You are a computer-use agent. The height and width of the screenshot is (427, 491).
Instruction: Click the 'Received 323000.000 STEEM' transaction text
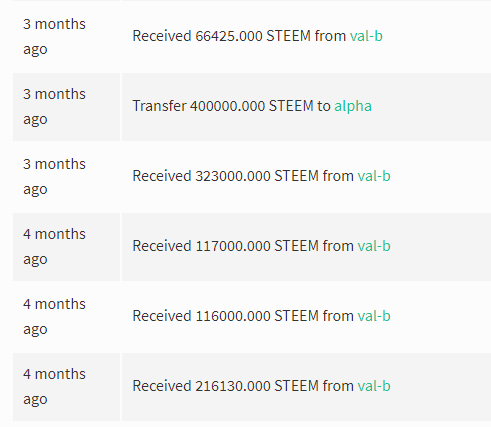(x=226, y=176)
